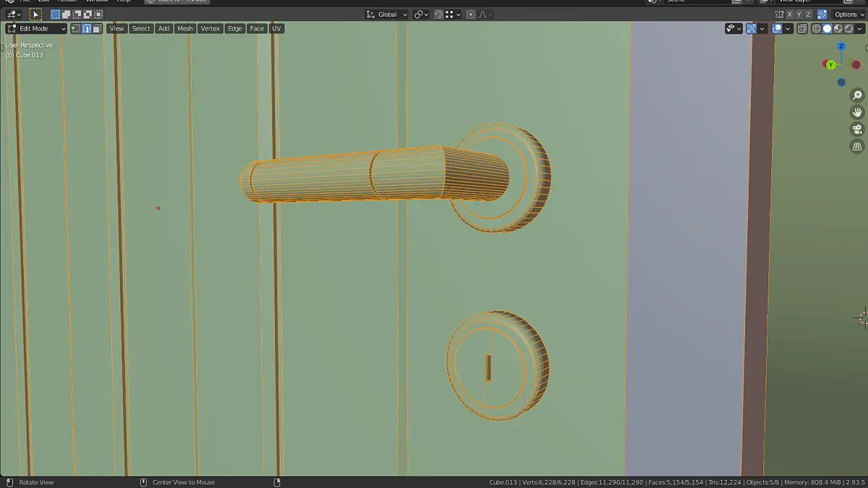Switch to edge select mode
Image resolution: width=868 pixels, height=488 pixels.
click(x=87, y=29)
